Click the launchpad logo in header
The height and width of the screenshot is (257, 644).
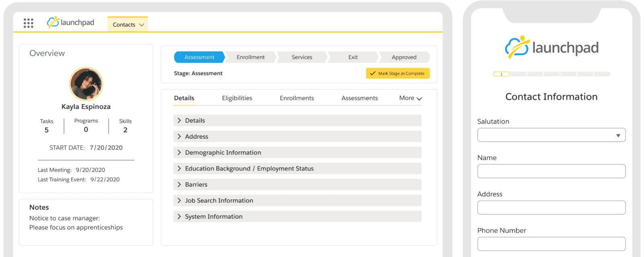tap(70, 23)
